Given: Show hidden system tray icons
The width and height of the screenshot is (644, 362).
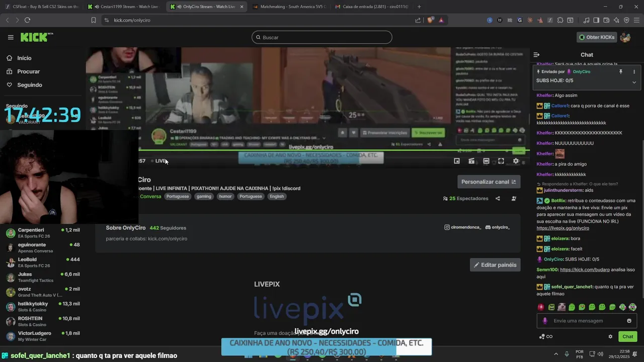Looking at the screenshot, I should pos(556,354).
